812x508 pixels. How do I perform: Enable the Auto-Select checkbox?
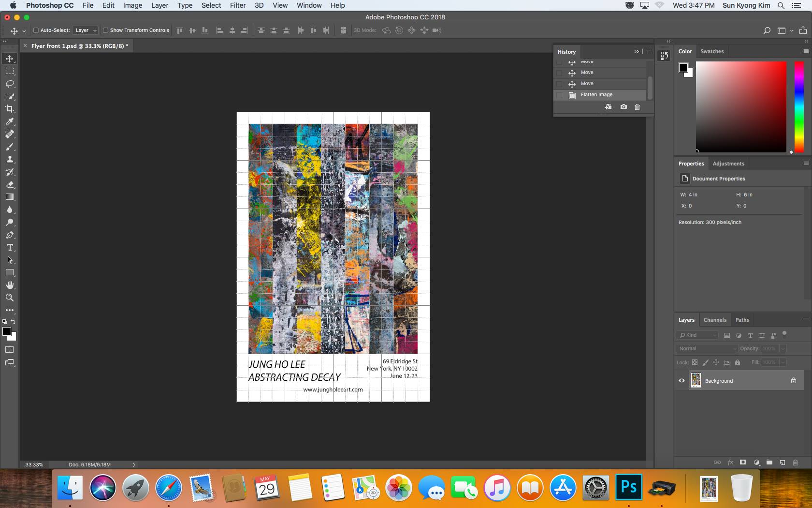coord(36,30)
